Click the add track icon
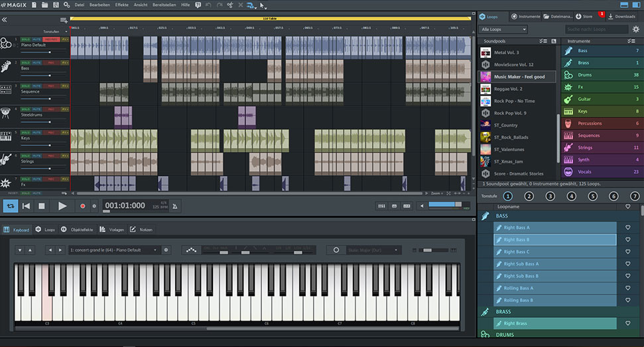This screenshot has height=347, width=644. pyautogui.click(x=64, y=21)
